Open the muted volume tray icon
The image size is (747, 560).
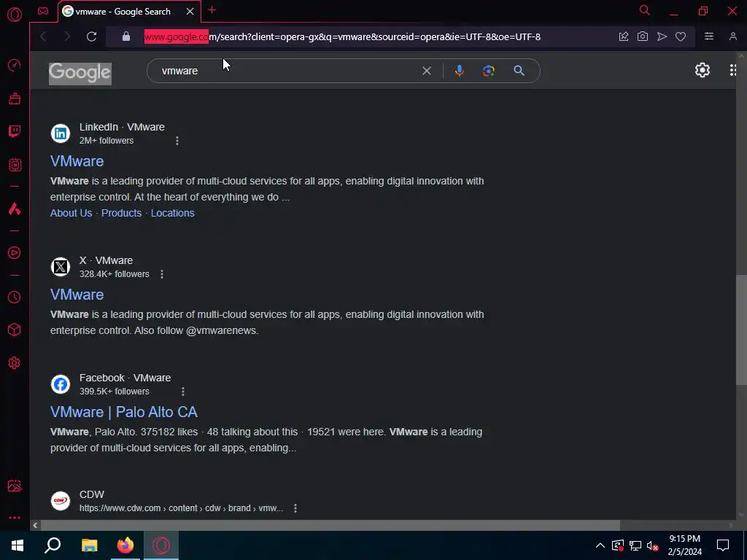coord(652,545)
